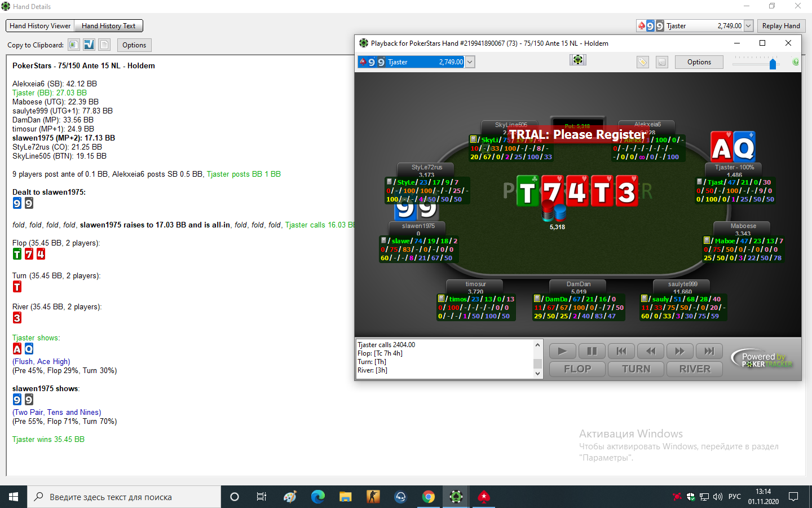Click the saulyte999 seat name plate
The height and width of the screenshot is (508, 812).
point(682,287)
